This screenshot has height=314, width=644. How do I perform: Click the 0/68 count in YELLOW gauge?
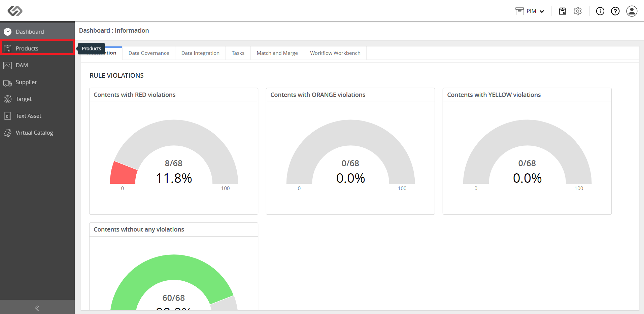[x=527, y=163]
